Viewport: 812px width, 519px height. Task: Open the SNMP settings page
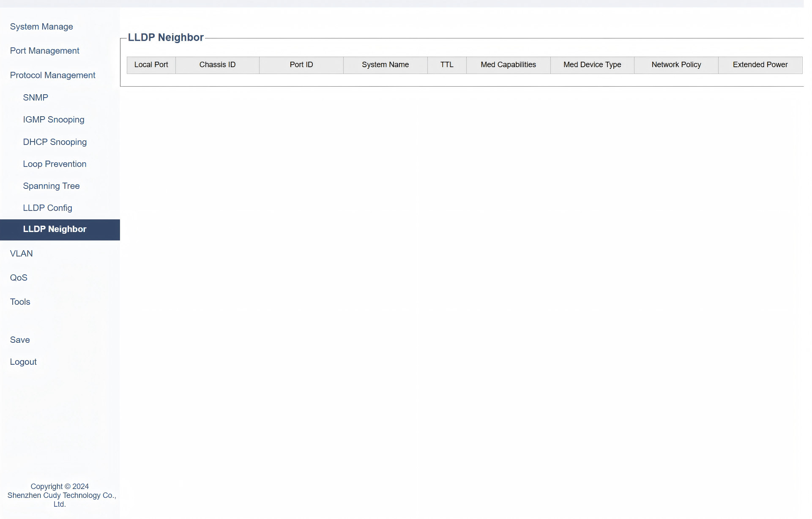pyautogui.click(x=36, y=98)
